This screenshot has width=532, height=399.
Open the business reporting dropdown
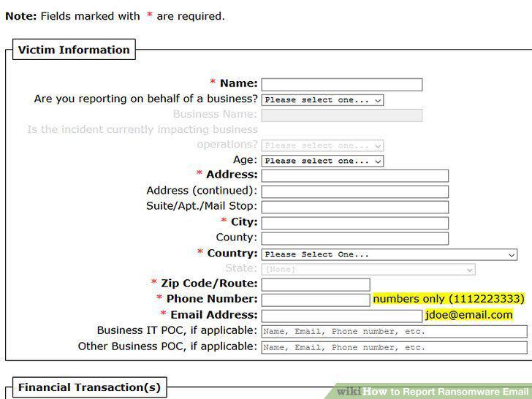click(x=322, y=100)
